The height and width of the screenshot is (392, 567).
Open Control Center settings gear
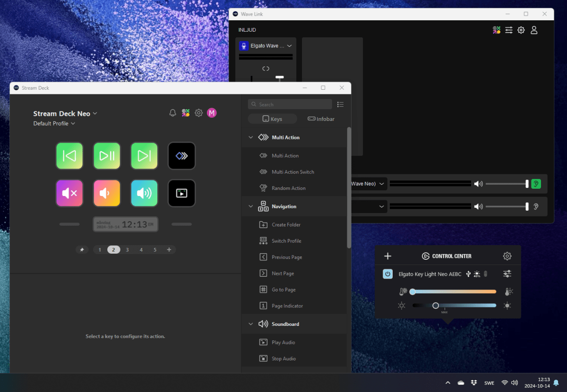(x=507, y=256)
